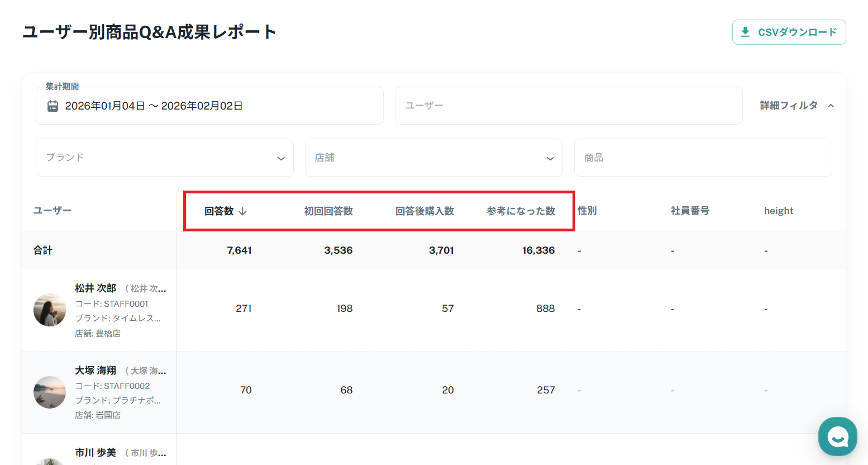The height and width of the screenshot is (465, 868).
Task: Click the calendar icon in date range
Action: point(53,106)
